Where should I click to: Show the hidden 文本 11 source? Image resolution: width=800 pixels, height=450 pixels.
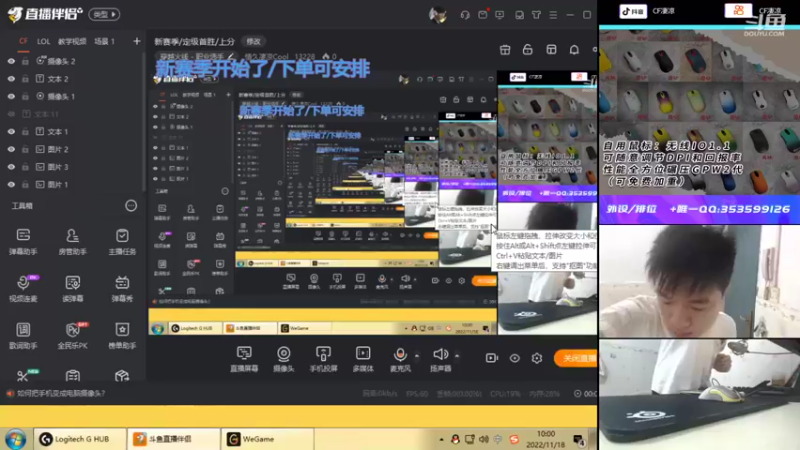11,114
